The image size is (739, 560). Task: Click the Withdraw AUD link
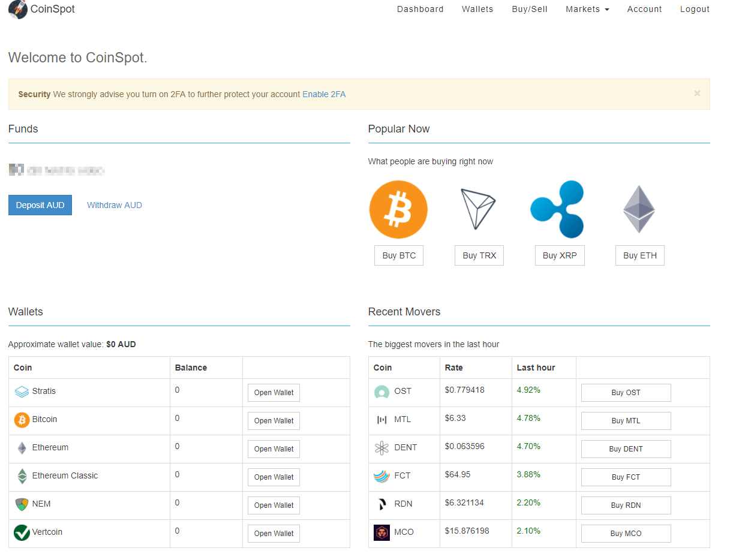(x=114, y=204)
